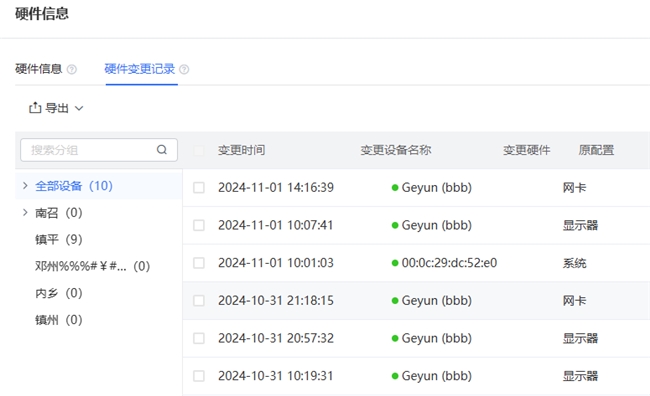Click the timestamp 2024-10-31 21:18:15
Viewport: 650px width, 396px height.
[276, 301]
